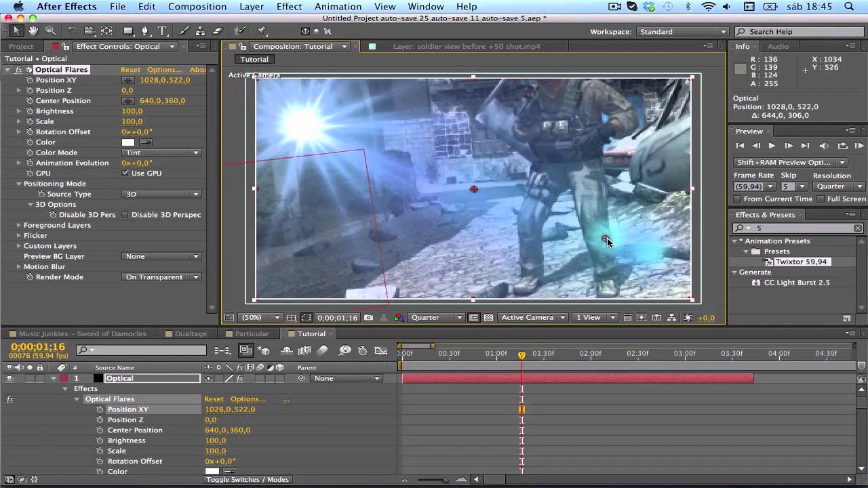868x488 pixels.
Task: Toggle the Optical Flares fx switch in Effect Controls
Action: point(19,70)
